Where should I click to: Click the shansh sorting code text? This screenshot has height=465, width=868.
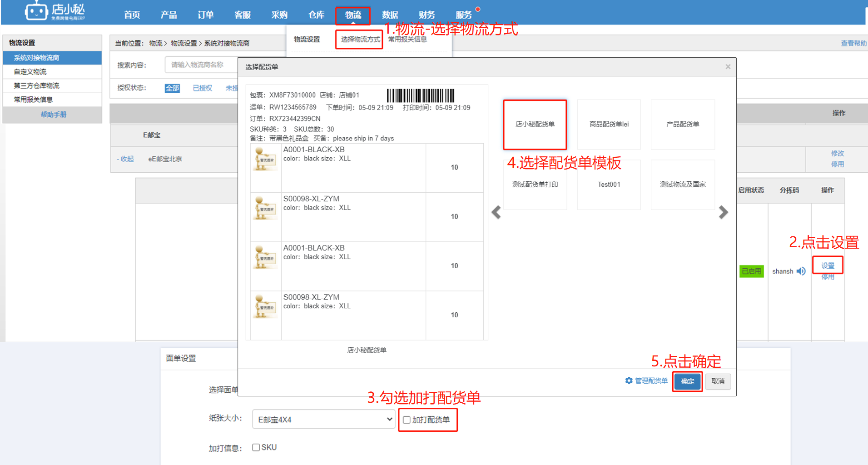point(783,271)
